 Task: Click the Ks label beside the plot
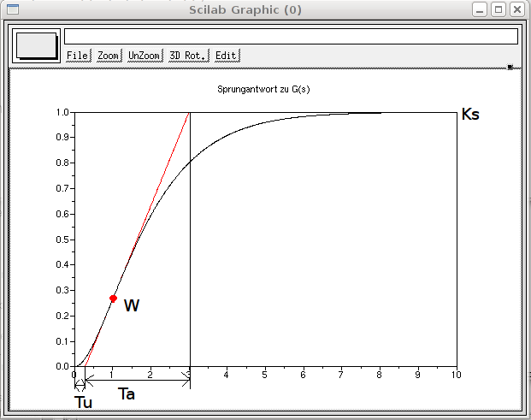tap(470, 115)
